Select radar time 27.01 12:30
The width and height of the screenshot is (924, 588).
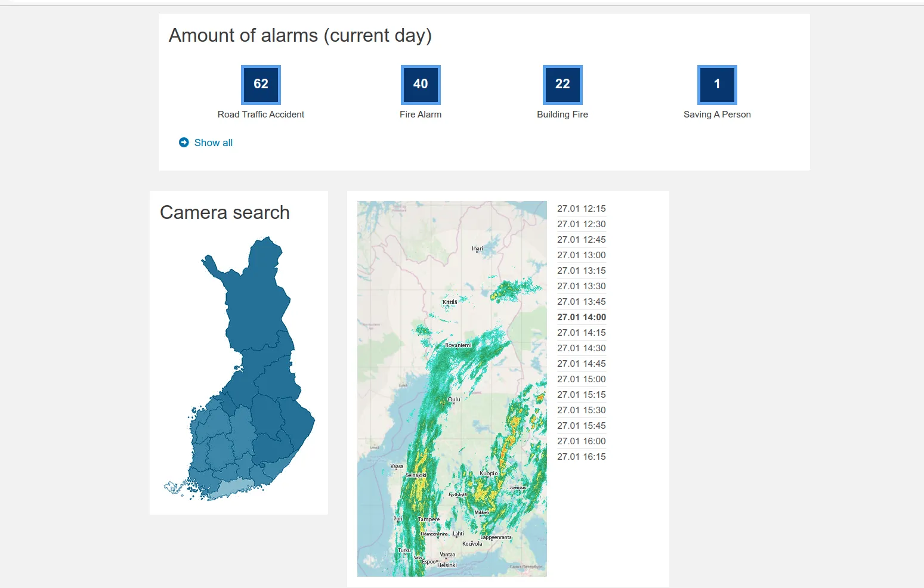point(582,224)
